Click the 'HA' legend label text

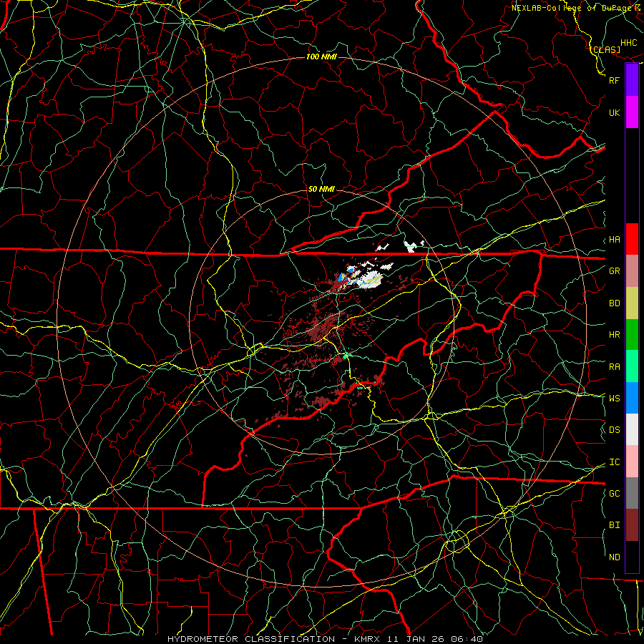[614, 240]
